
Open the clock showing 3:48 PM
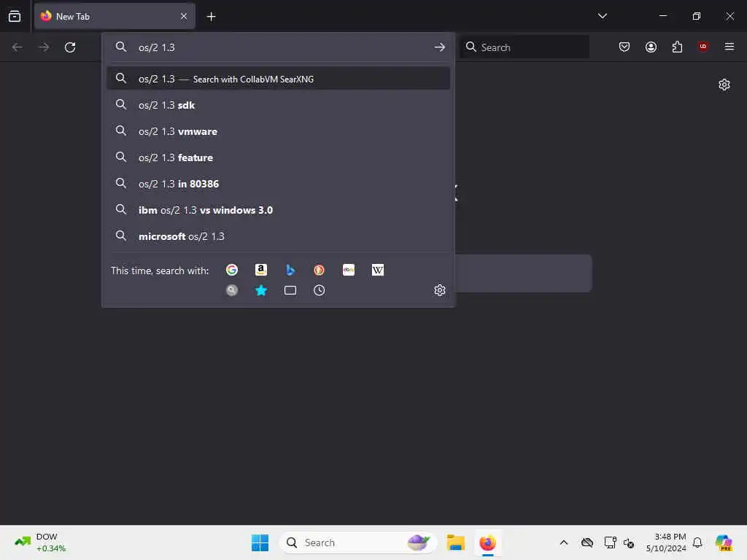pyautogui.click(x=666, y=542)
